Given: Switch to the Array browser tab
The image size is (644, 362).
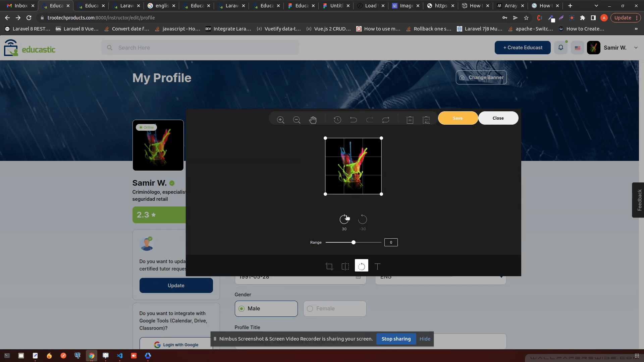Looking at the screenshot, I should click(x=510, y=6).
